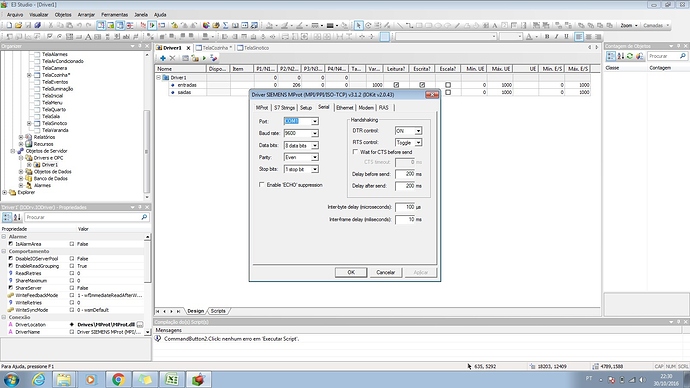Open the Baud rate dropdown
This screenshot has height=388, width=690.
click(x=315, y=133)
